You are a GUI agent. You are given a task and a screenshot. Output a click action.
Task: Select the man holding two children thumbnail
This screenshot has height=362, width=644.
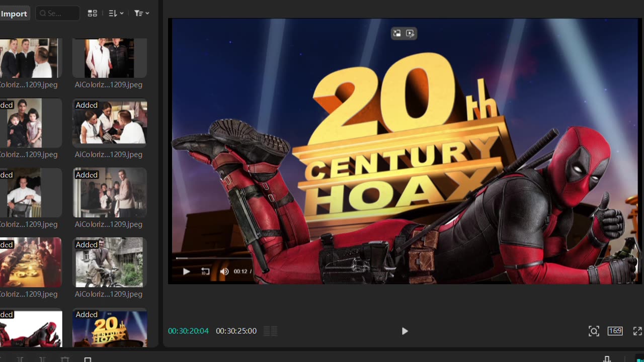tap(31, 123)
